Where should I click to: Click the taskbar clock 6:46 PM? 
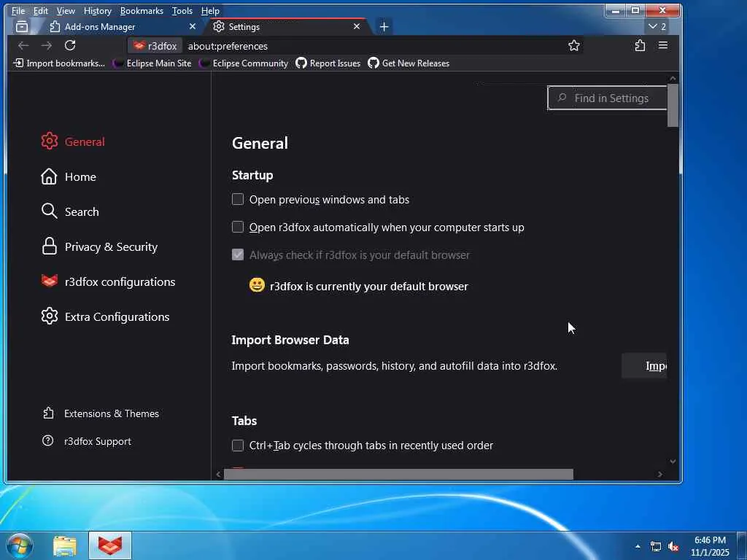(710, 540)
